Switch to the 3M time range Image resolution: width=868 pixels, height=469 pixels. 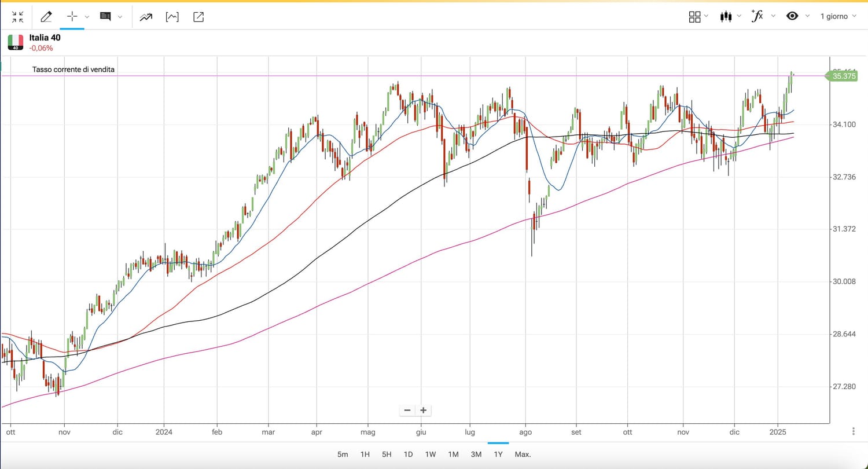[476, 455]
